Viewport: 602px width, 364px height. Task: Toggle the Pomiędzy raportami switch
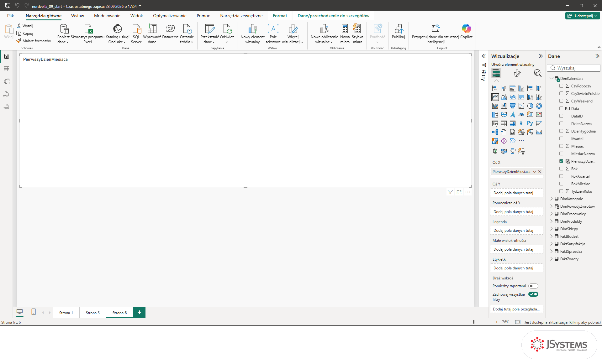(x=533, y=286)
